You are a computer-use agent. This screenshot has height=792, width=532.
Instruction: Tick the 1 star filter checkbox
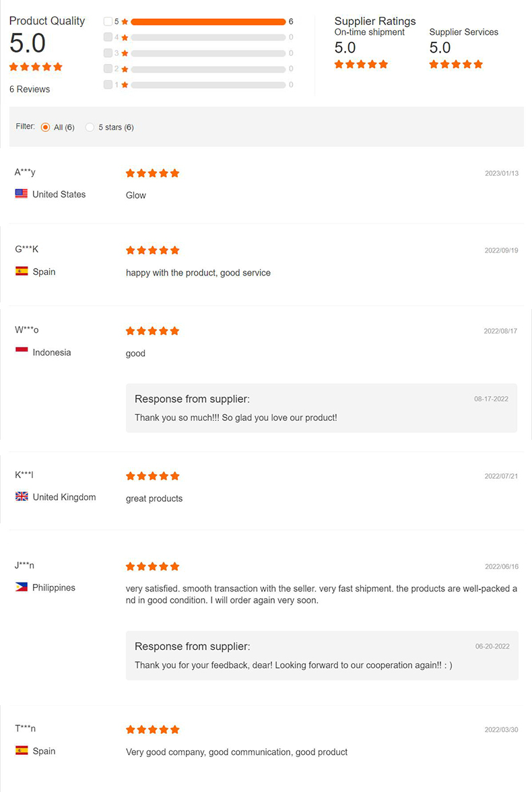(x=108, y=84)
